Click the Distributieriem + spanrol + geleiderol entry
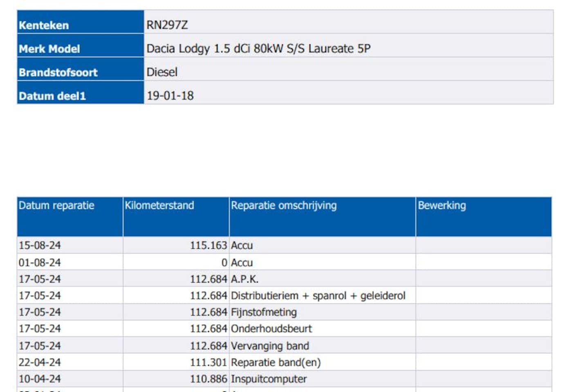The image size is (583, 392). tap(318, 296)
